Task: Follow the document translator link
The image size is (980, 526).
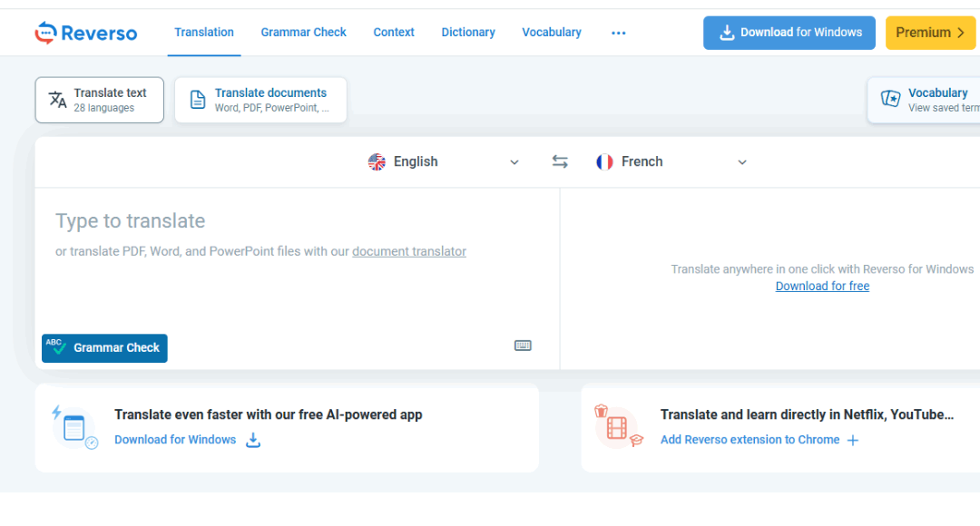Action: 409,251
